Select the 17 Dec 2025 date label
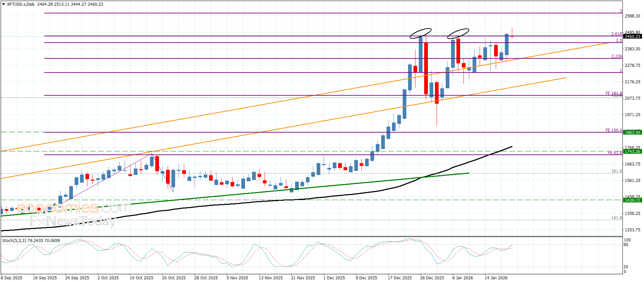 click(400, 278)
